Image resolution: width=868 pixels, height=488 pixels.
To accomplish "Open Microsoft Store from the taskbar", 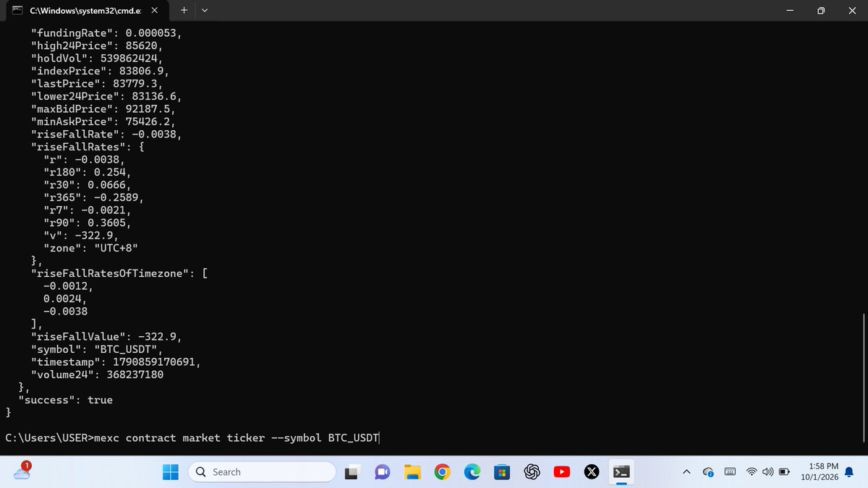I will point(501,472).
